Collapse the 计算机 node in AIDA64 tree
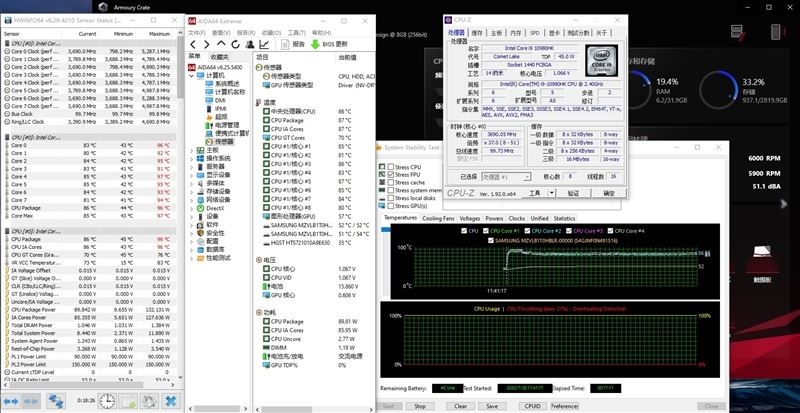 [x=192, y=76]
